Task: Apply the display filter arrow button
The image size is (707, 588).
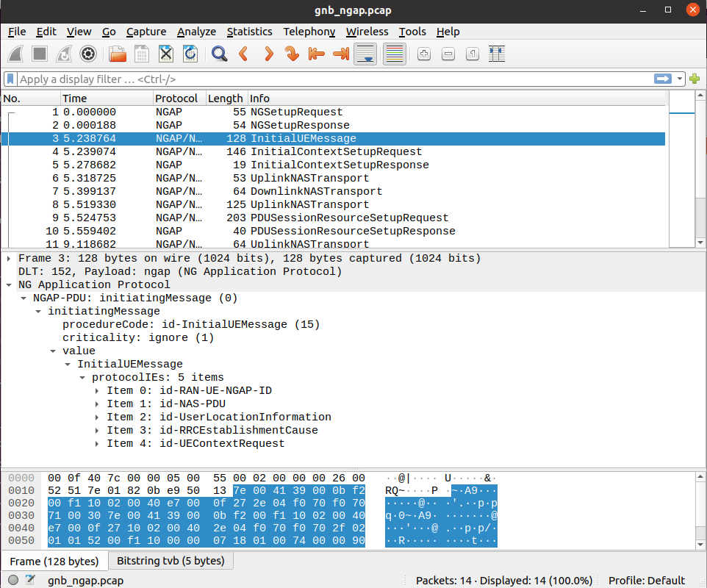Action: [663, 79]
